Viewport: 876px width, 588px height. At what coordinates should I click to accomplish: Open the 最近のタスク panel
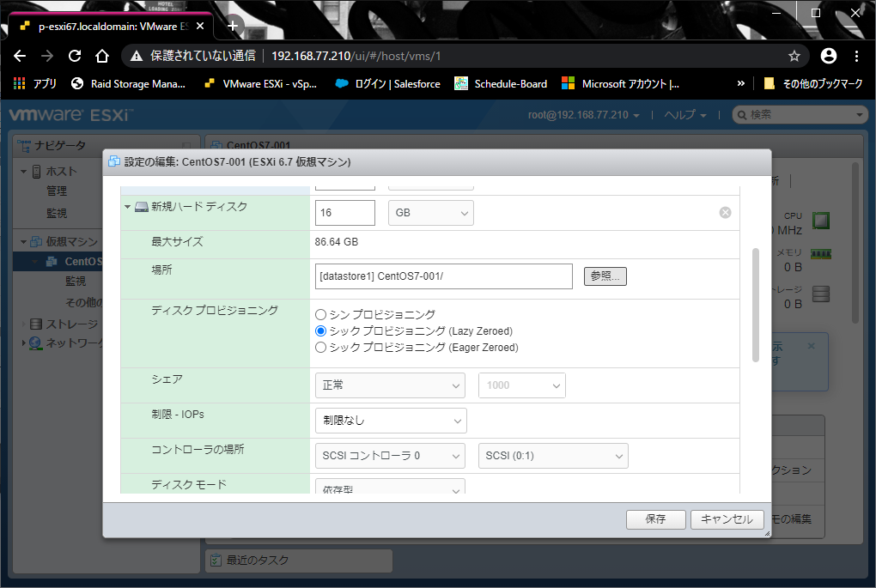(299, 560)
